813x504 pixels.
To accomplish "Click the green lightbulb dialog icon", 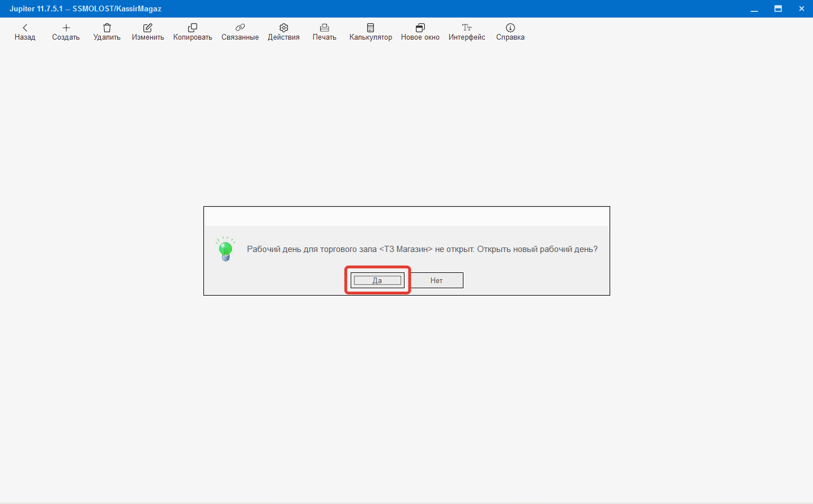I will 225,249.
